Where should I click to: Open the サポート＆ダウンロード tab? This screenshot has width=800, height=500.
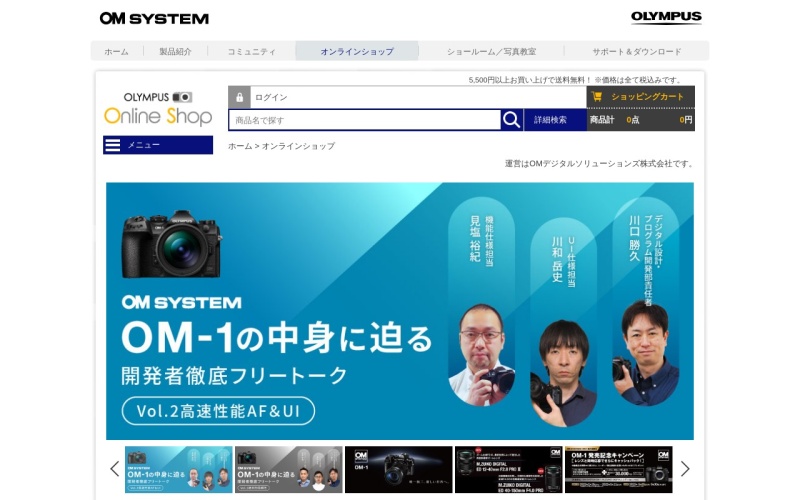point(636,51)
